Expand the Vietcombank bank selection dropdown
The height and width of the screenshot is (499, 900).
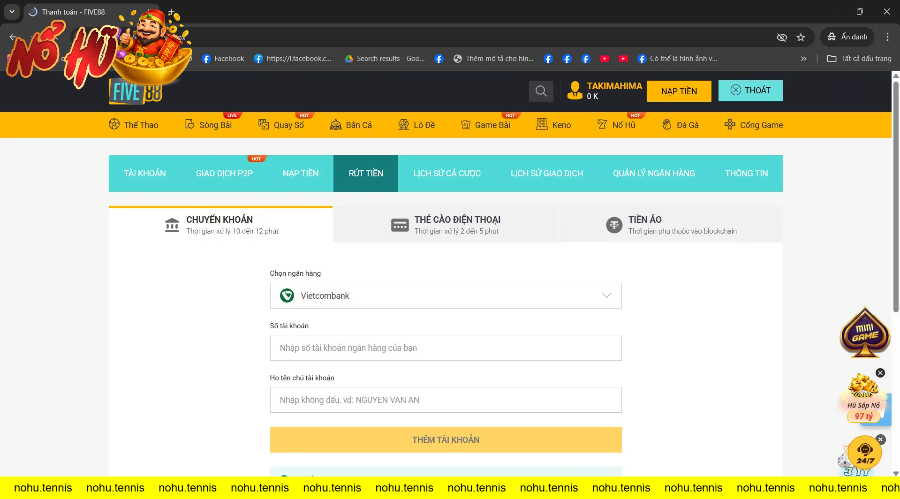pyautogui.click(x=445, y=296)
